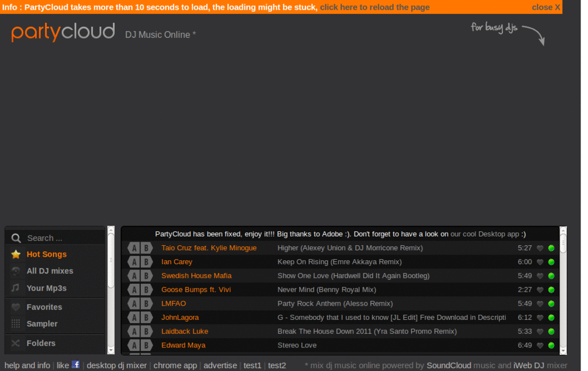Click song list scrollbar up arrow

coord(563,229)
